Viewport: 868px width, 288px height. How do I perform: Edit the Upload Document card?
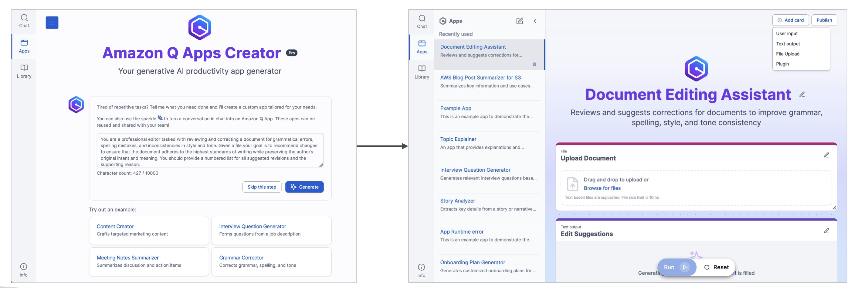(826, 155)
